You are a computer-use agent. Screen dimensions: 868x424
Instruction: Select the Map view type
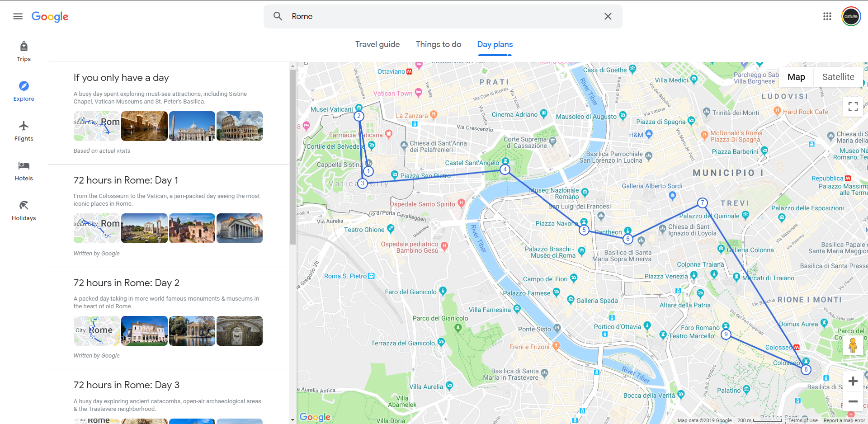[x=796, y=77]
